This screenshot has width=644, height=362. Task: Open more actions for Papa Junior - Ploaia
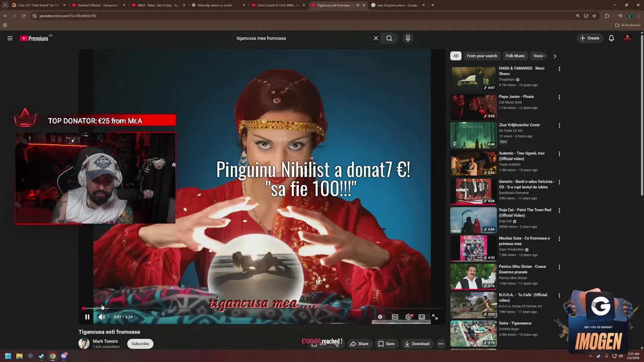(x=559, y=97)
